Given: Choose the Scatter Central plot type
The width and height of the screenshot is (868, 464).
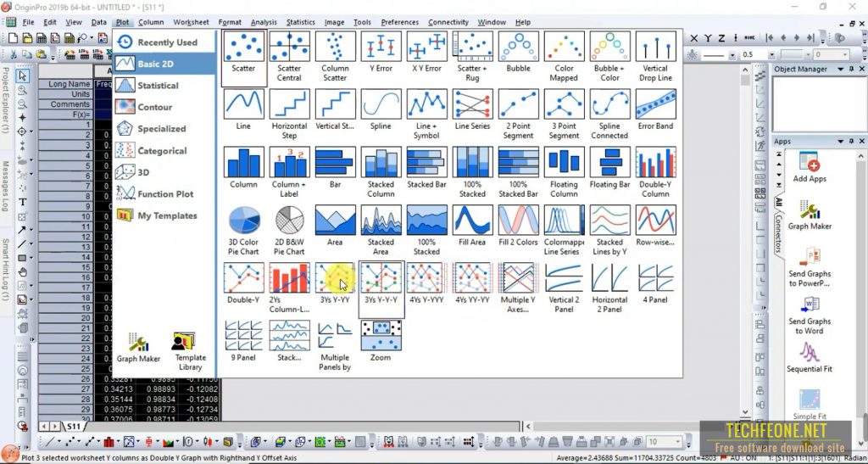Looking at the screenshot, I should [x=289, y=55].
